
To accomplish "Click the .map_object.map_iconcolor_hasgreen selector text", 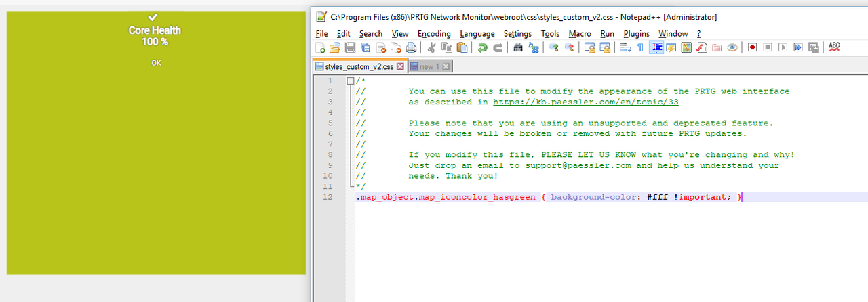I will (x=446, y=197).
